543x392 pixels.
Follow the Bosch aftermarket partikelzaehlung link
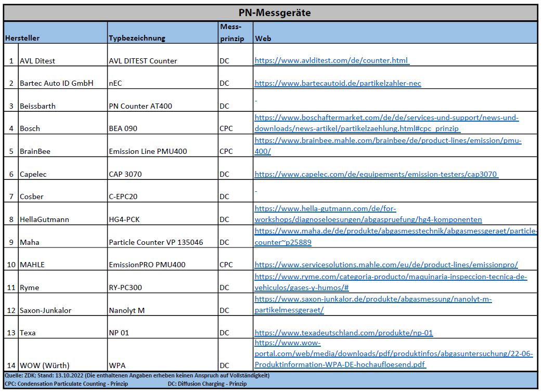pyautogui.click(x=386, y=123)
